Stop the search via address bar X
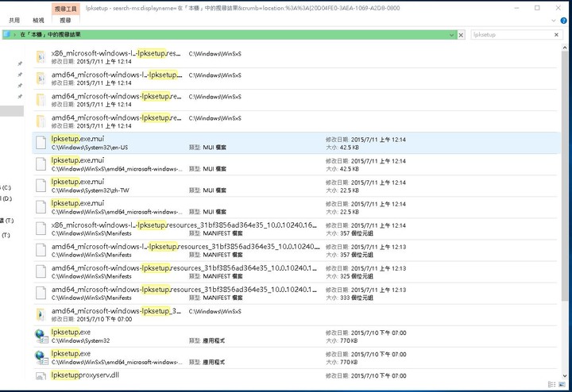Screen dimensions: 572x392 pyautogui.click(x=461, y=35)
